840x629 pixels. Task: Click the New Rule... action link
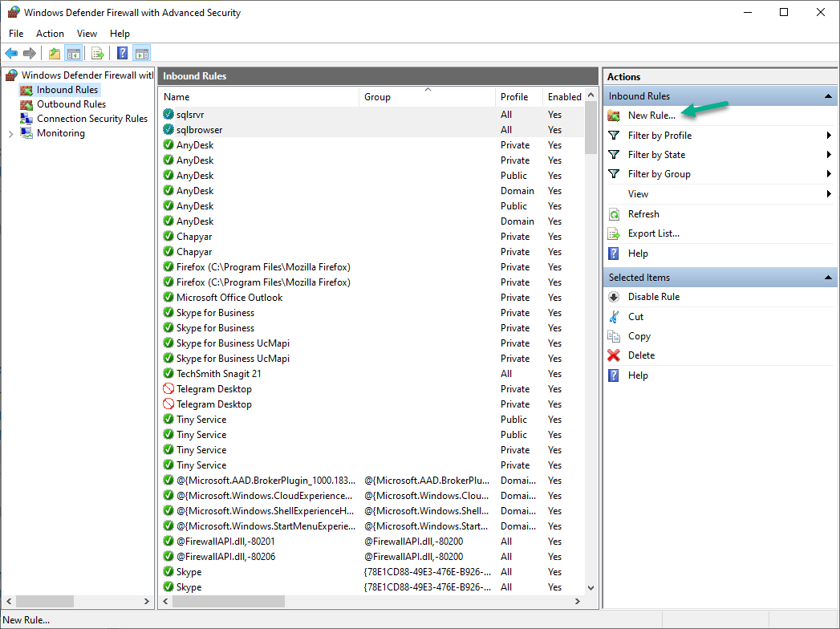[651, 116]
